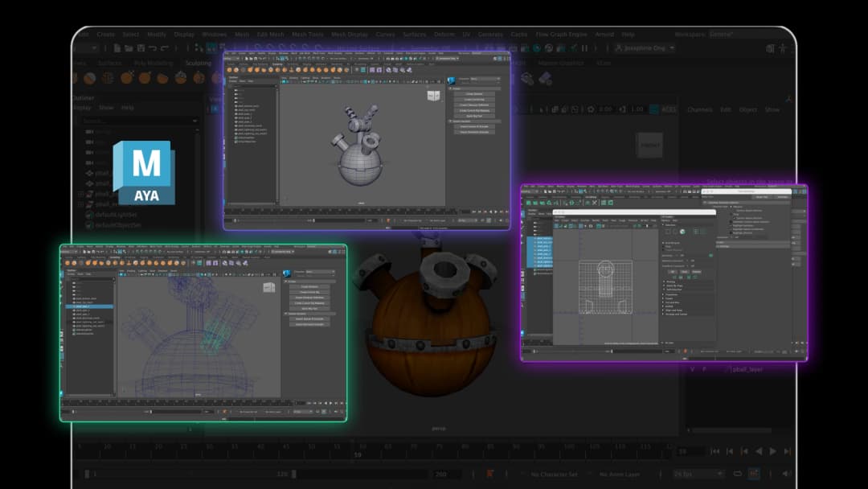Select the Foamy sculpting tool on the main shelf
The height and width of the screenshot is (489, 868).
click(x=181, y=78)
